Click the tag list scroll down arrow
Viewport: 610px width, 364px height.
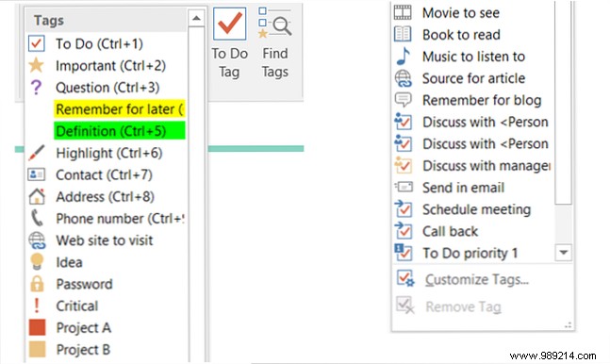coord(563,253)
